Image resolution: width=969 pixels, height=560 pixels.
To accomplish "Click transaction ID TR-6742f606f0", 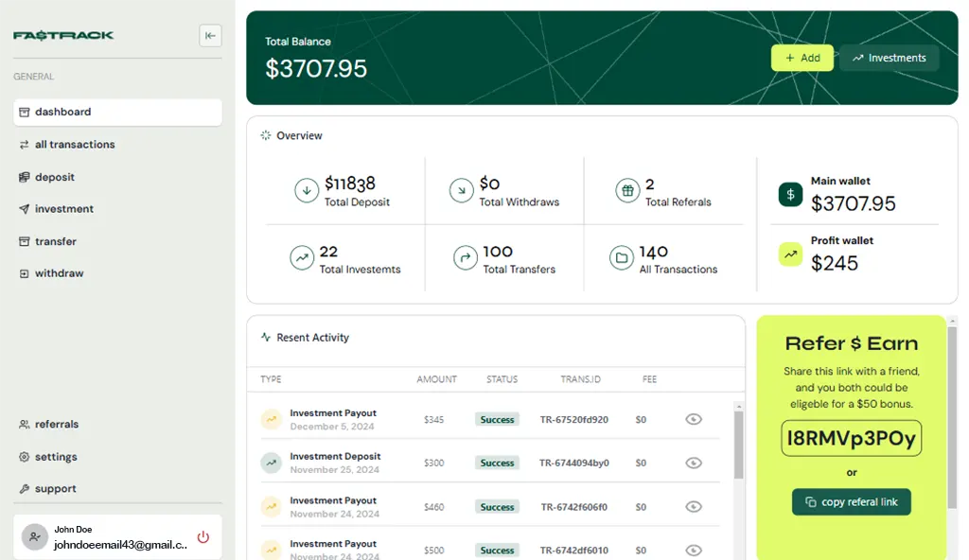I will [x=574, y=507].
